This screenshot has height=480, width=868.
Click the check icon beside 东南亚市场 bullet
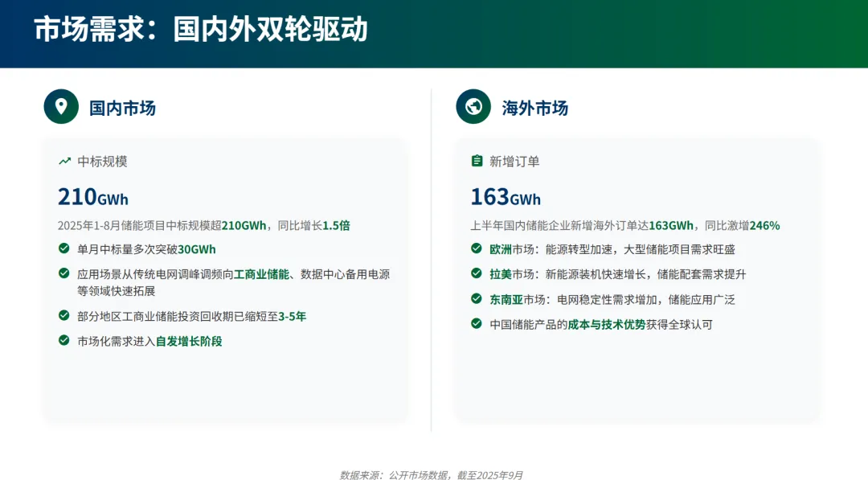(477, 299)
